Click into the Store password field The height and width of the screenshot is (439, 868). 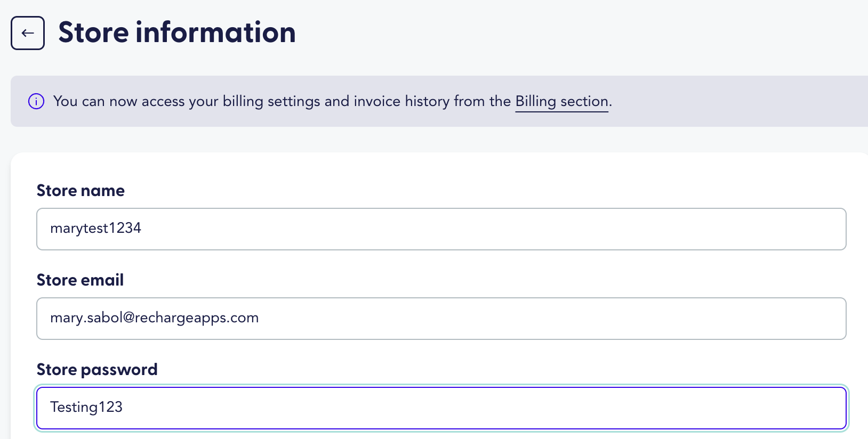[441, 408]
